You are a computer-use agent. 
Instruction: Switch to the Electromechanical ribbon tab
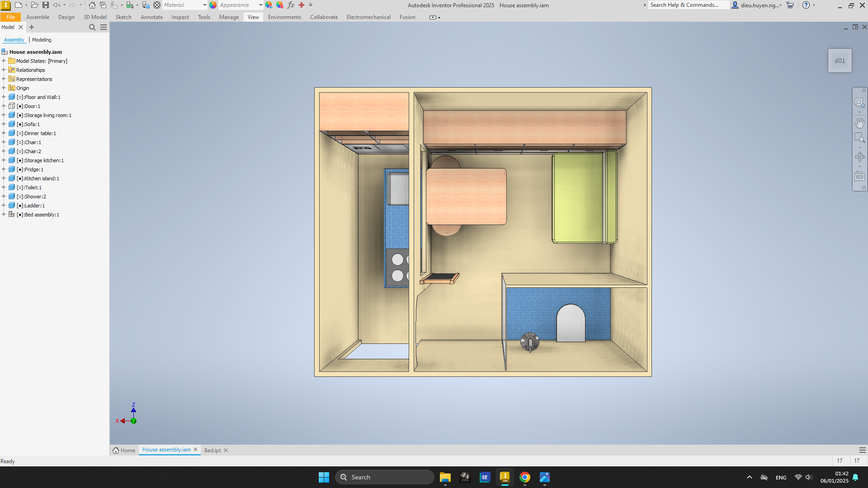pos(368,17)
